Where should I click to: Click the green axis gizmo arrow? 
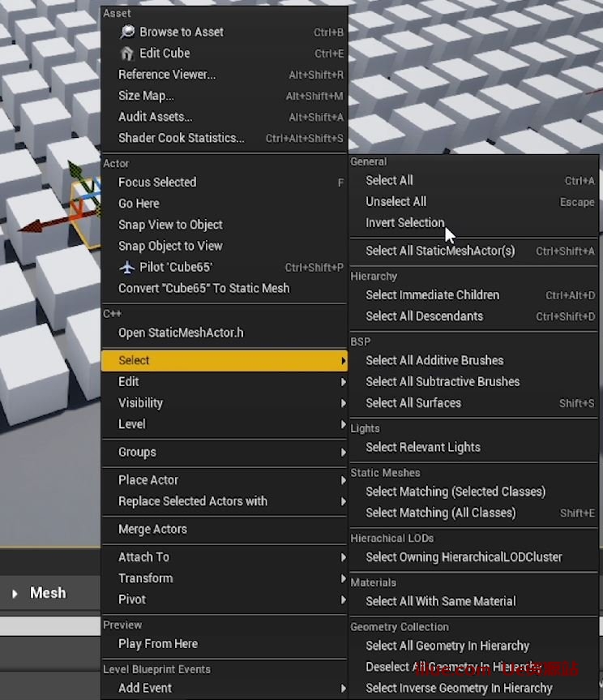click(75, 171)
